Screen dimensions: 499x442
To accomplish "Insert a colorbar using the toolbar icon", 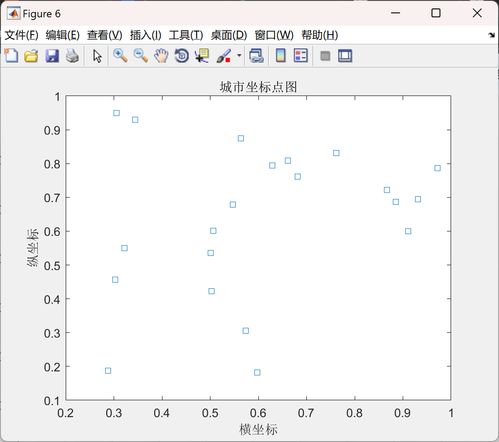I will point(281,56).
